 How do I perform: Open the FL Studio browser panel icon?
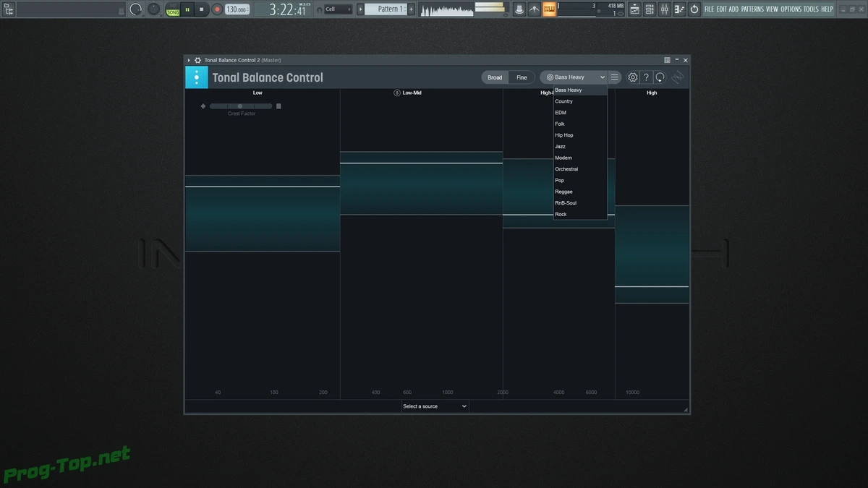click(x=9, y=9)
